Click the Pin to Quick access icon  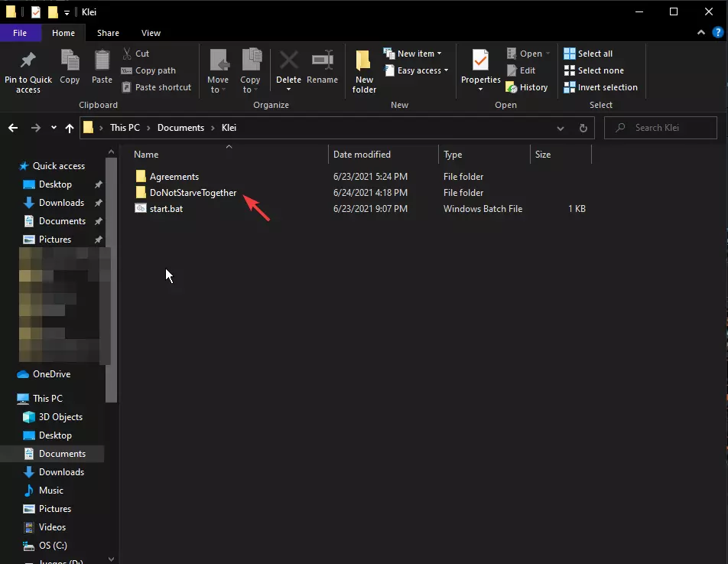point(28,60)
